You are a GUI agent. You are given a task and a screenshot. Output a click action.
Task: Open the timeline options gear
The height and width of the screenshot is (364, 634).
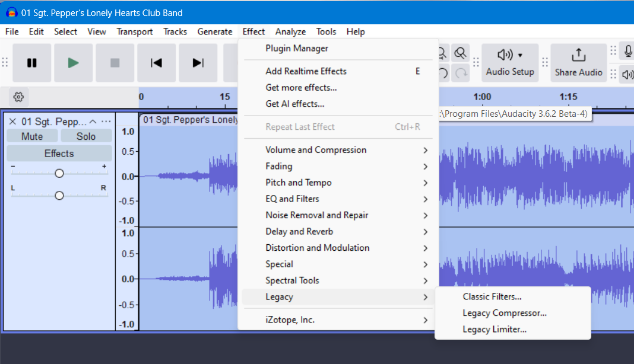coord(18,97)
